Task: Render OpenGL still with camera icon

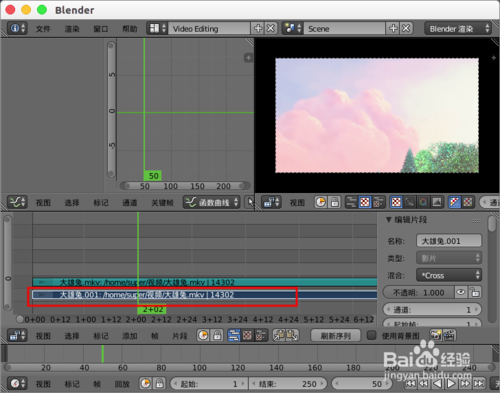Action: [x=436, y=335]
